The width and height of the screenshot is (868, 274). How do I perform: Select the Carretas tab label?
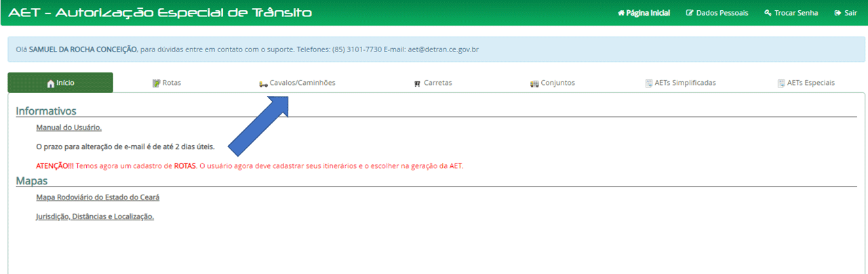click(437, 83)
